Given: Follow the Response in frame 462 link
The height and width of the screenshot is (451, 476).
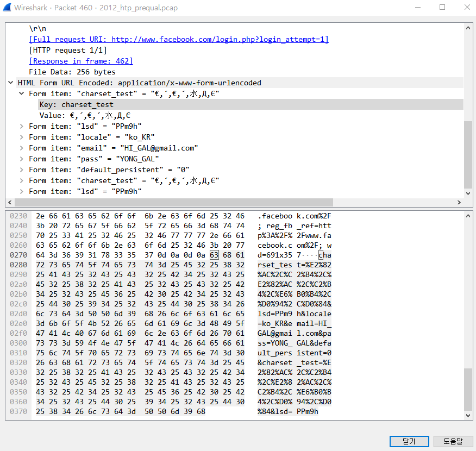Looking at the screenshot, I should [x=81, y=61].
